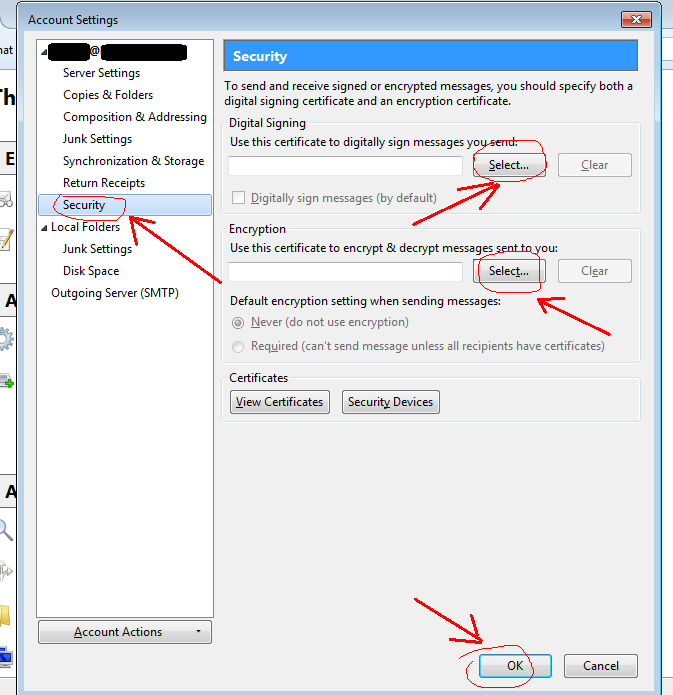
Task: Collapse the email account tree node
Action: pos(44,51)
